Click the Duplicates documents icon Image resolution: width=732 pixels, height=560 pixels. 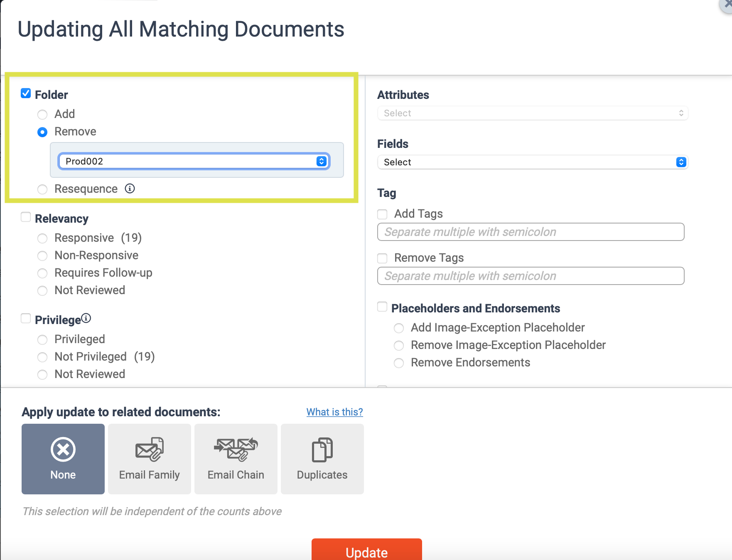(x=322, y=449)
